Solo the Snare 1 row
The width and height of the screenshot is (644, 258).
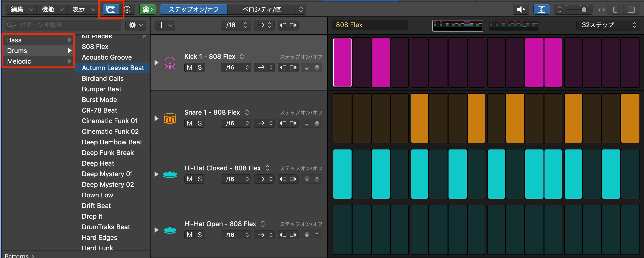click(200, 123)
